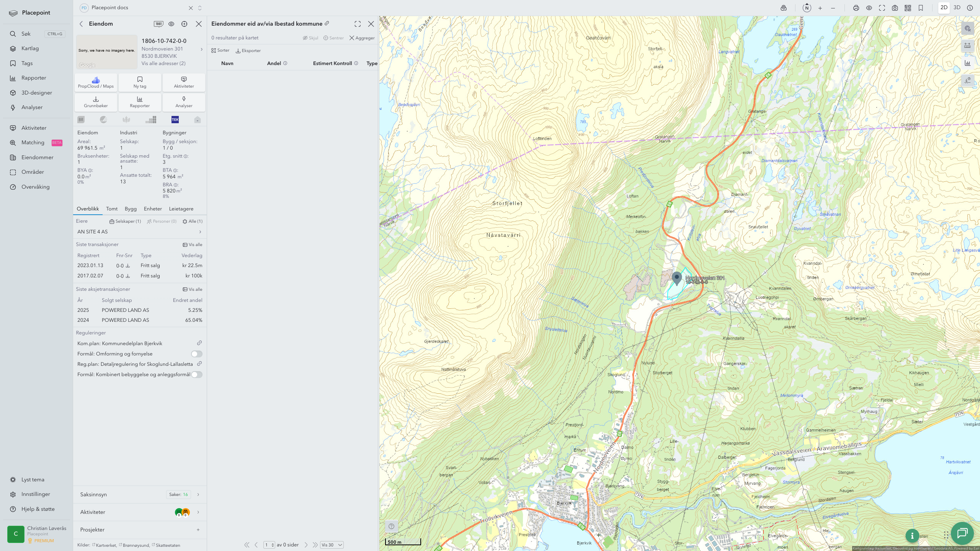Go back using the Eiendom panel arrow
Screen dimensions: 980x551
[81, 24]
